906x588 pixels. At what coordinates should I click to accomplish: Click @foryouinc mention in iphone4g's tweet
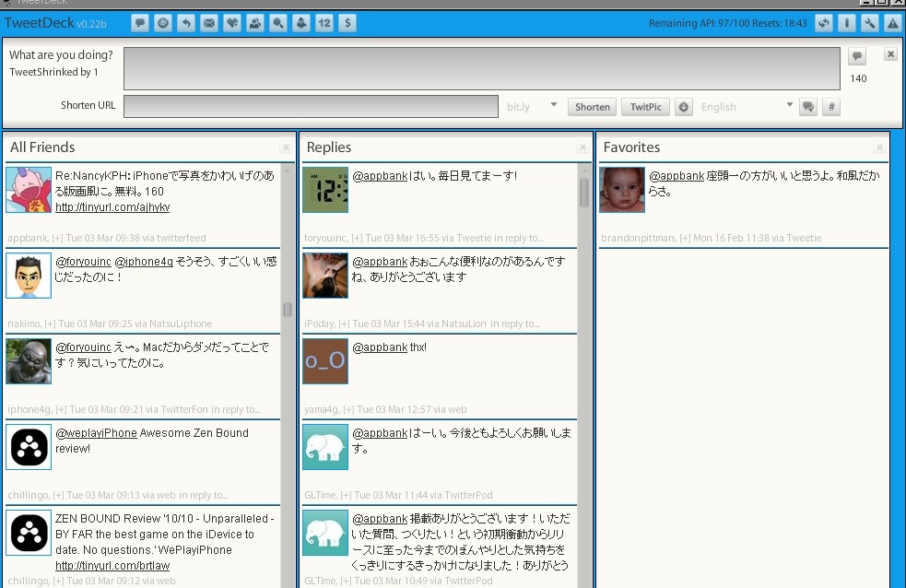83,347
